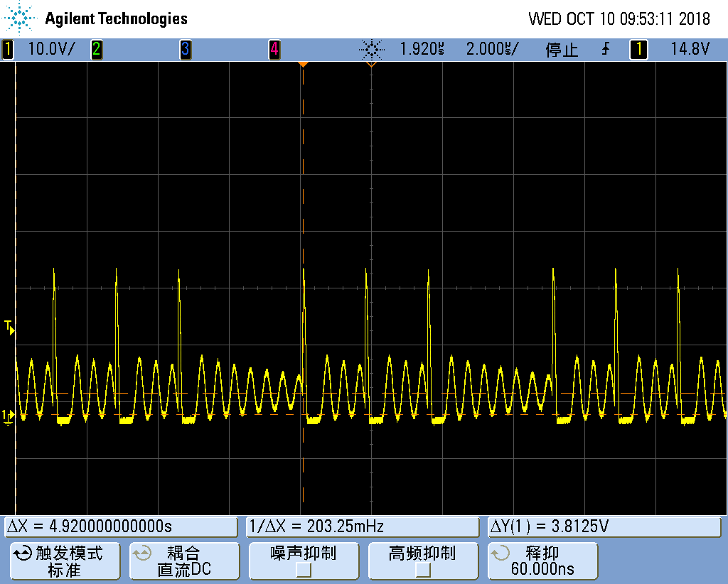The image size is (728, 584).
Task: Click the 14.8V trigger level value
Action: (x=690, y=49)
